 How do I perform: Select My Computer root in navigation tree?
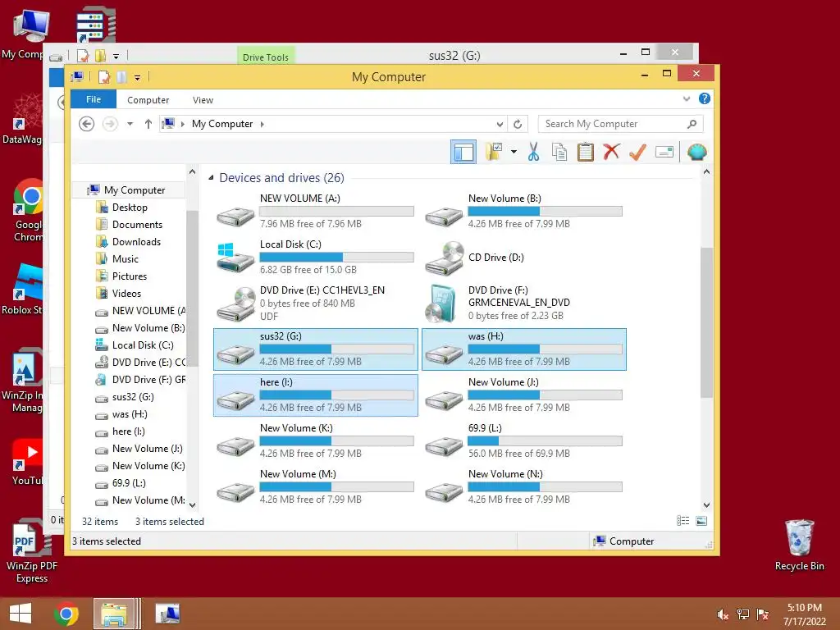click(135, 190)
